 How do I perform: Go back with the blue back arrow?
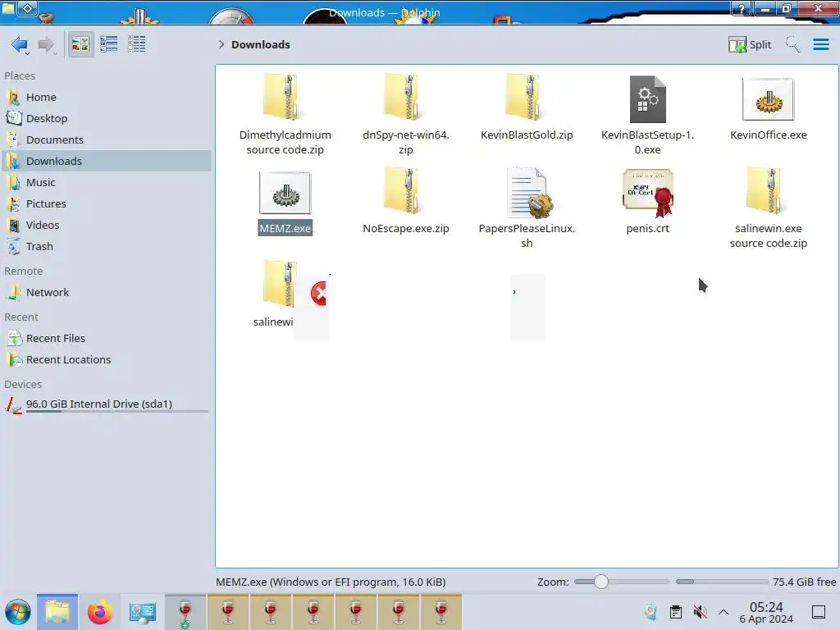click(20, 44)
